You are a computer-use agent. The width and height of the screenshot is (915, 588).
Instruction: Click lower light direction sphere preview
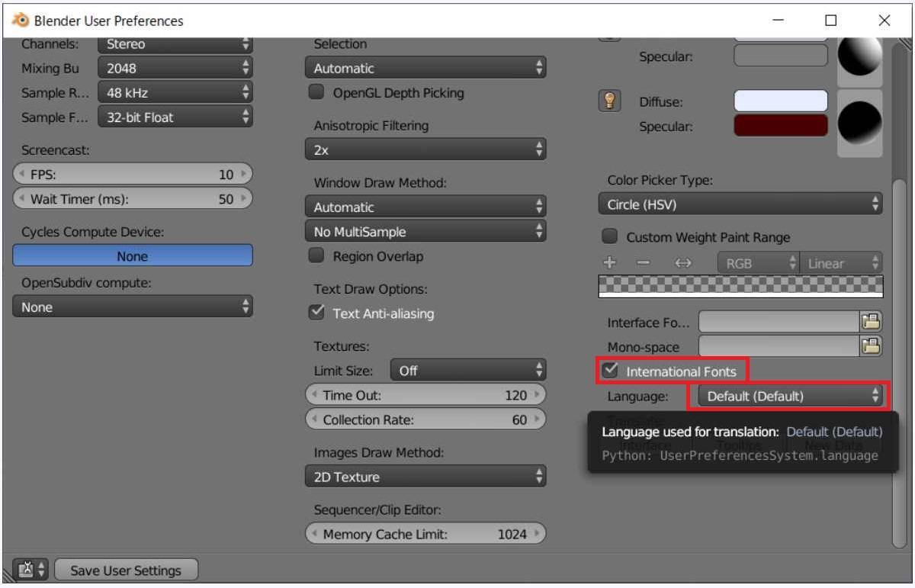860,124
